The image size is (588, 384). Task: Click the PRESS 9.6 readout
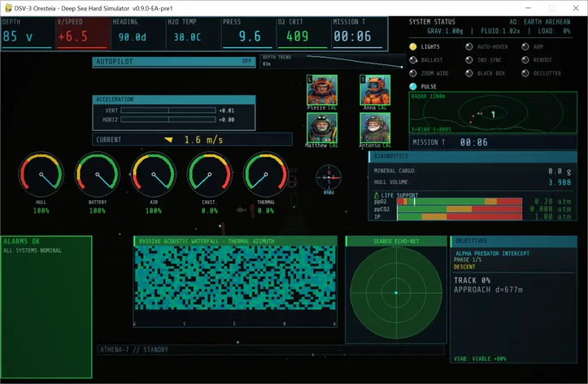(x=247, y=33)
